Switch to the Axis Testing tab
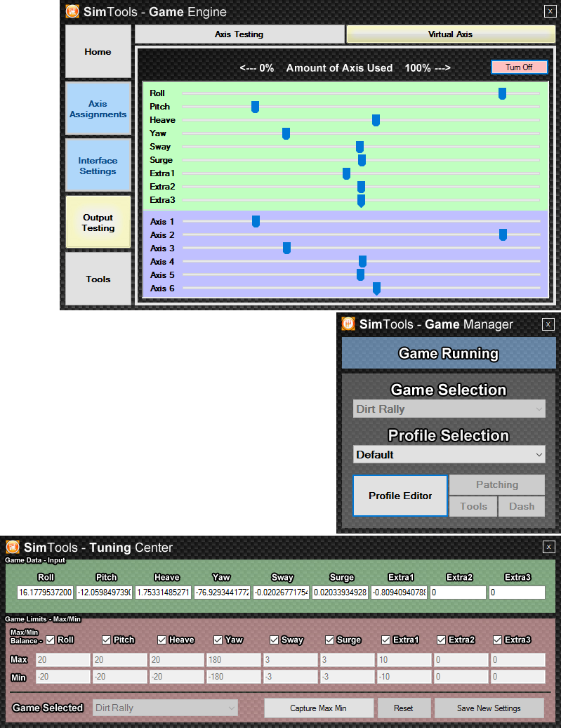 (239, 34)
